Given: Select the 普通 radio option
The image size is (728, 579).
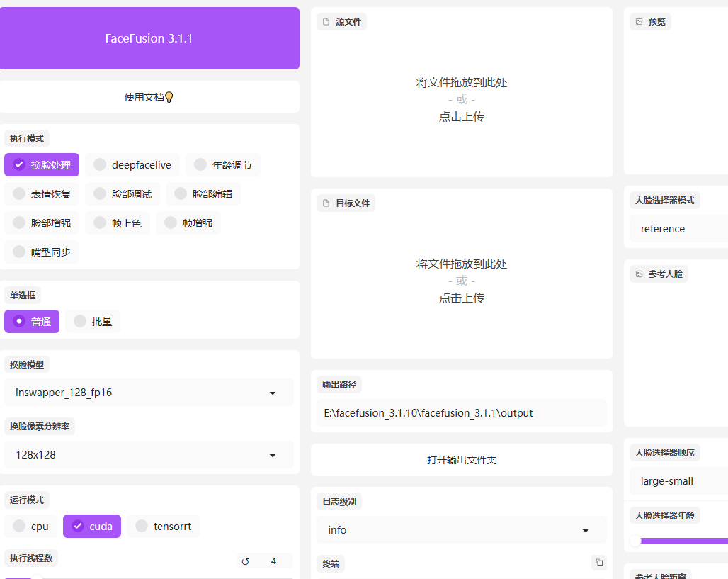Looking at the screenshot, I should pyautogui.click(x=32, y=322).
